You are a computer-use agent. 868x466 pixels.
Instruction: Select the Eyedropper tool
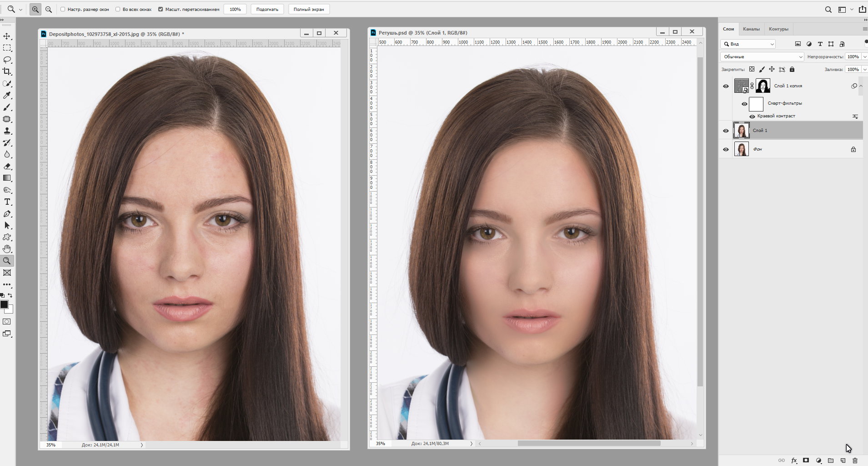tap(7, 96)
